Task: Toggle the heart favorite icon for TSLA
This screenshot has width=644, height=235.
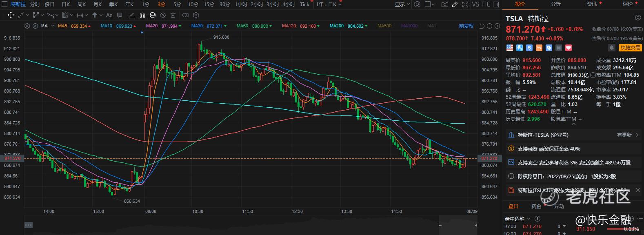Action: [x=568, y=48]
